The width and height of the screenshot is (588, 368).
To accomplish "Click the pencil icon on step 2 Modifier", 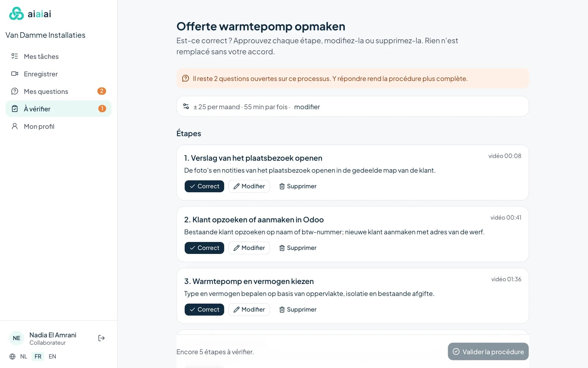I will click(x=236, y=248).
